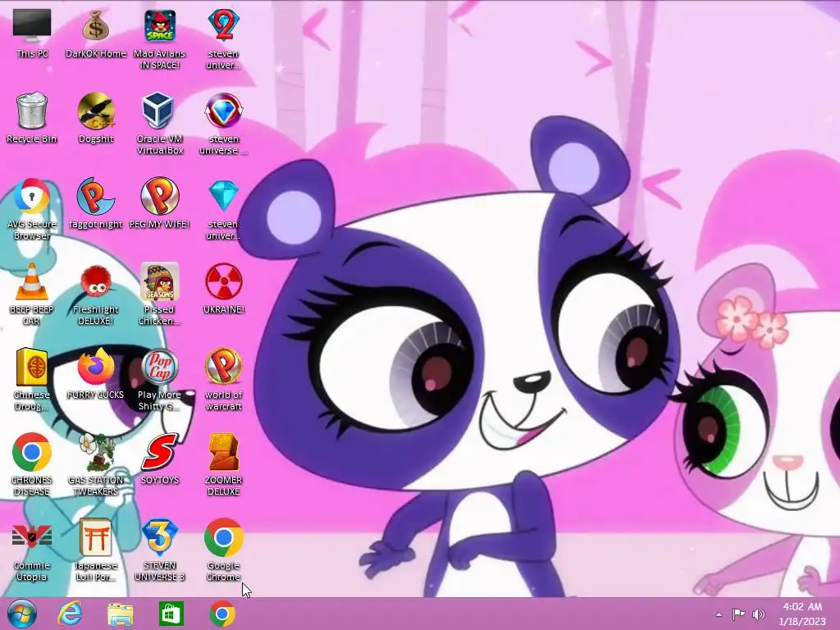Open the SOYTOYS red S icon

coord(160,459)
